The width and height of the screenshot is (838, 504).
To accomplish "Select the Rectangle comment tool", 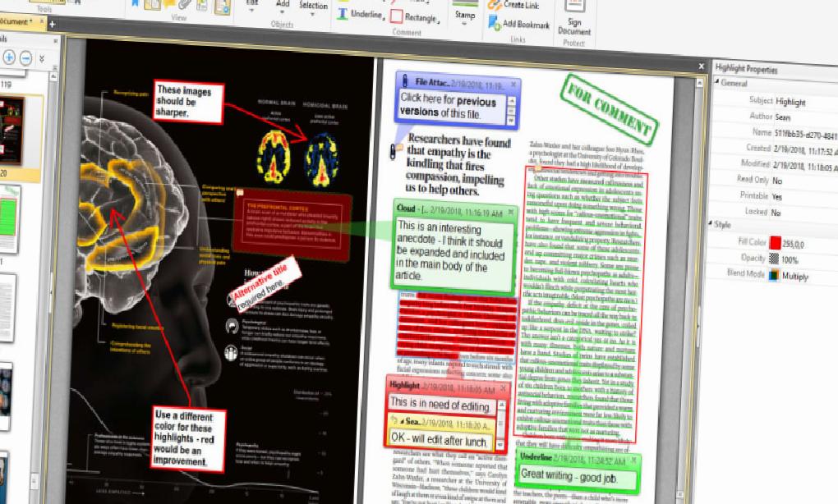I will (415, 17).
